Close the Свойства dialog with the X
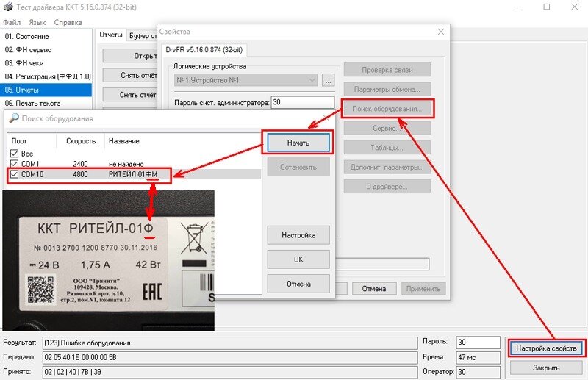The width and height of the screenshot is (588, 380). [441, 32]
